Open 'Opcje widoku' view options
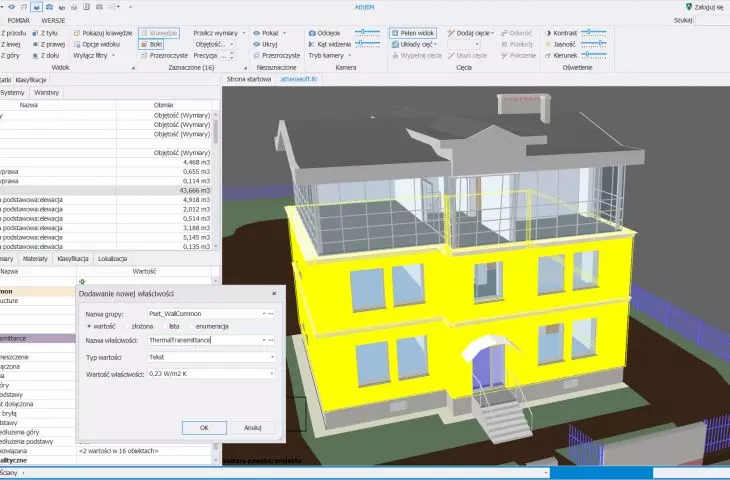The width and height of the screenshot is (730, 480). [x=97, y=44]
